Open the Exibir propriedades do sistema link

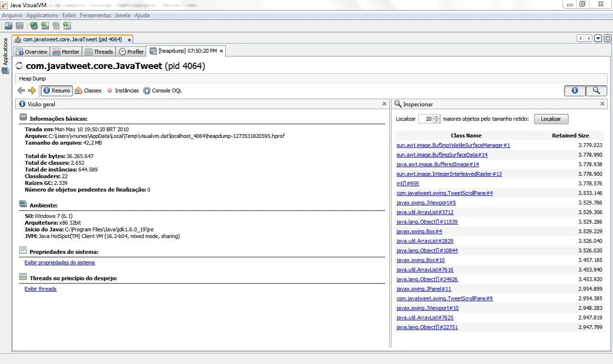(x=59, y=262)
